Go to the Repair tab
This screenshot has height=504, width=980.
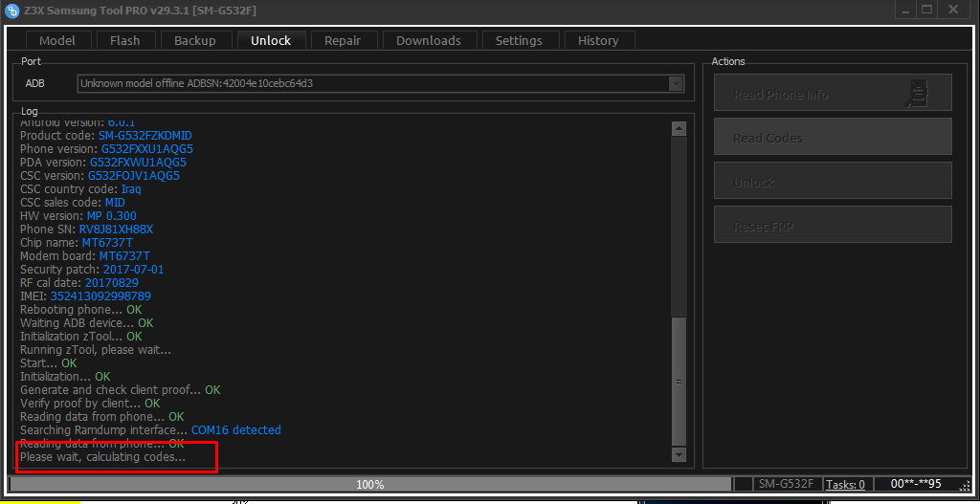click(x=343, y=40)
